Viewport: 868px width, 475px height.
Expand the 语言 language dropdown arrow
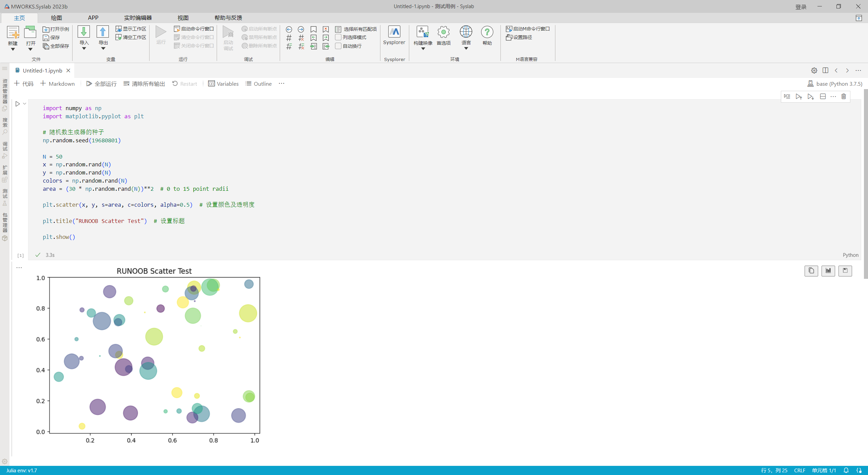[x=466, y=48]
